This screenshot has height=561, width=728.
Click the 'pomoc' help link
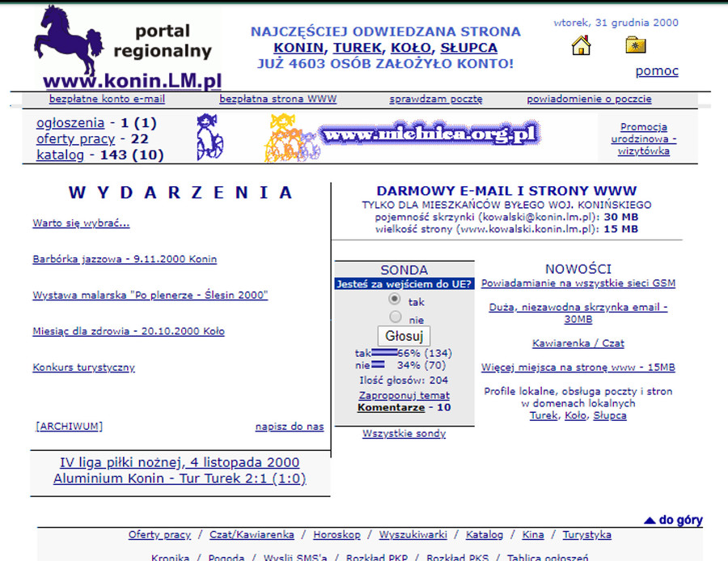click(x=657, y=71)
